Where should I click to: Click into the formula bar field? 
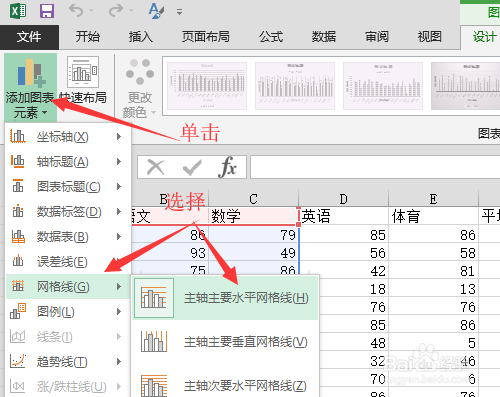375,167
